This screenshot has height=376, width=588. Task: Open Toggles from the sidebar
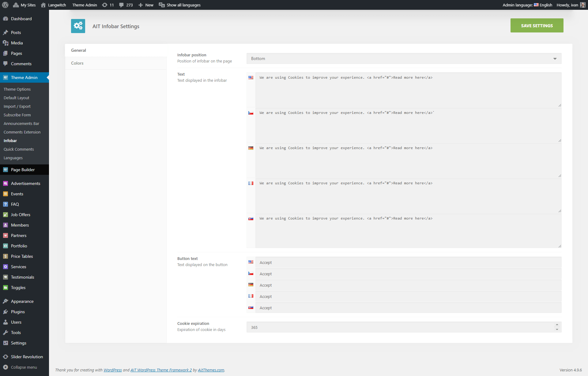[24, 288]
